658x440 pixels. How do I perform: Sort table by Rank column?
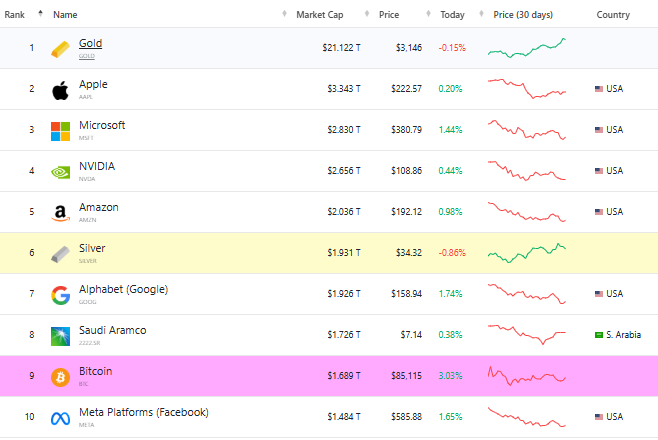coord(21,15)
